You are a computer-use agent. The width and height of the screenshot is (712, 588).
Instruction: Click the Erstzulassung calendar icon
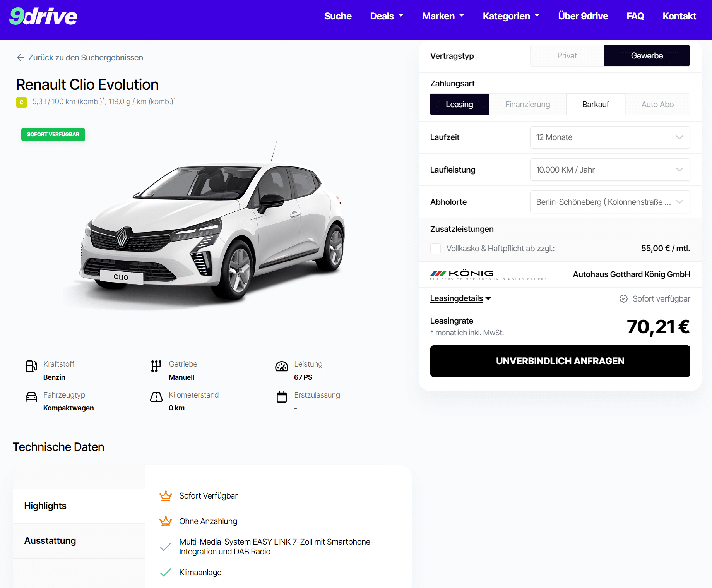click(282, 397)
